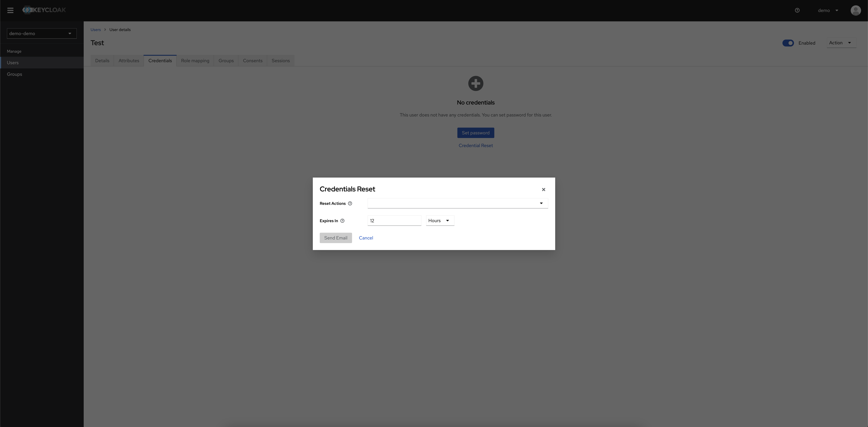Switch to the Attributes tab
This screenshot has width=868, height=427.
(x=129, y=61)
